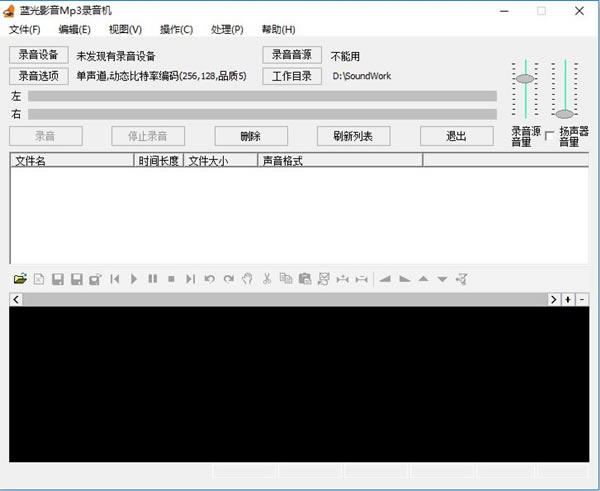The height and width of the screenshot is (491, 600).
Task: Click the waveform scrollbar right arrow
Action: [x=554, y=299]
